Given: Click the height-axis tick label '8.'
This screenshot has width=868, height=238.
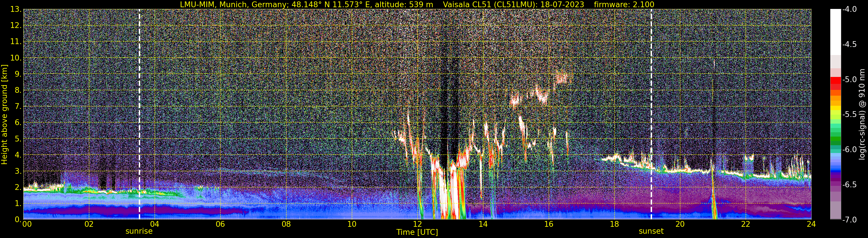Looking at the screenshot, I should [x=18, y=90].
